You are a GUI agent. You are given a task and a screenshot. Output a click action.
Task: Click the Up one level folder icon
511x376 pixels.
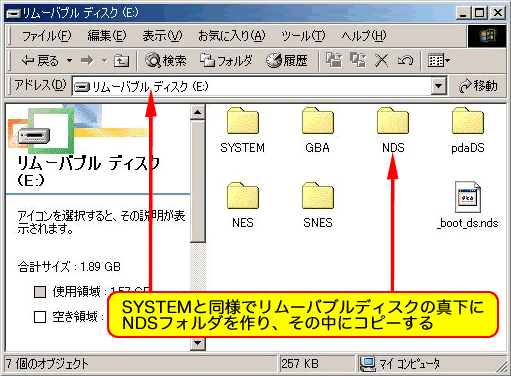coord(121,61)
